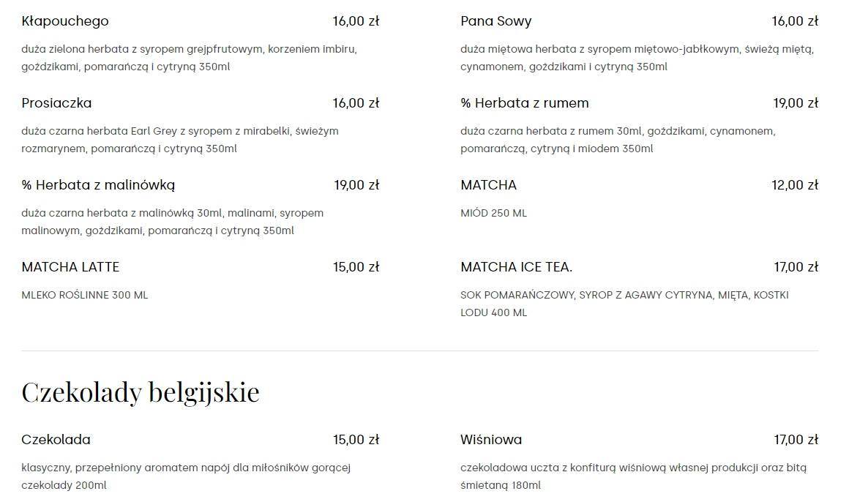The width and height of the screenshot is (868, 502).
Task: Click the Pana Sowy menu item
Action: click(495, 21)
